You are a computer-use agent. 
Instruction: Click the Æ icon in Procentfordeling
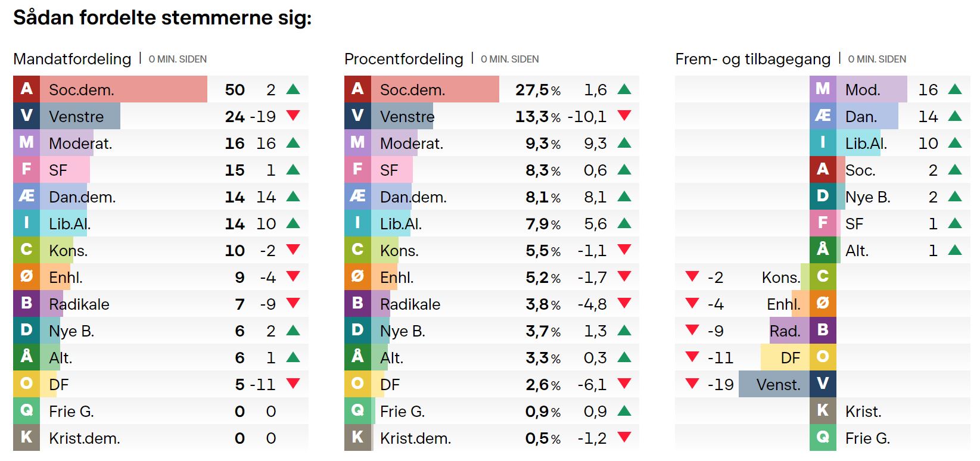[357, 197]
